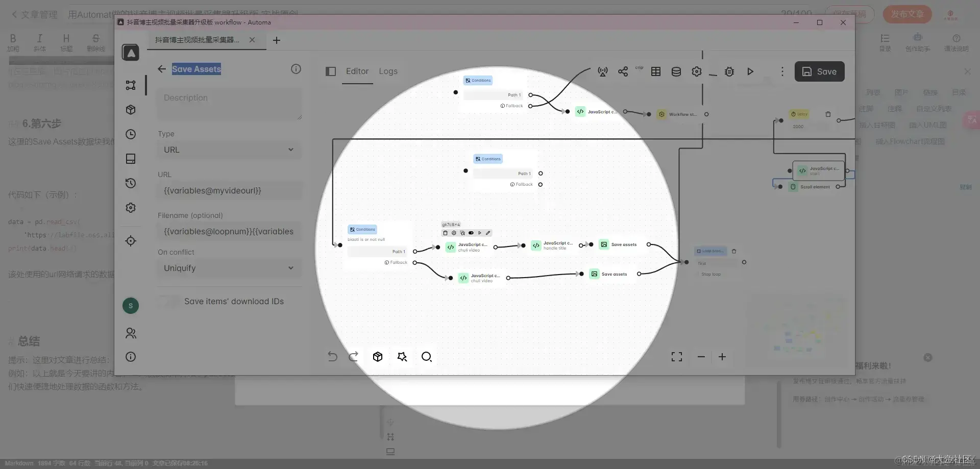Fit the canvas to fullscreen view
Viewport: 980px width, 469px height.
click(x=677, y=357)
